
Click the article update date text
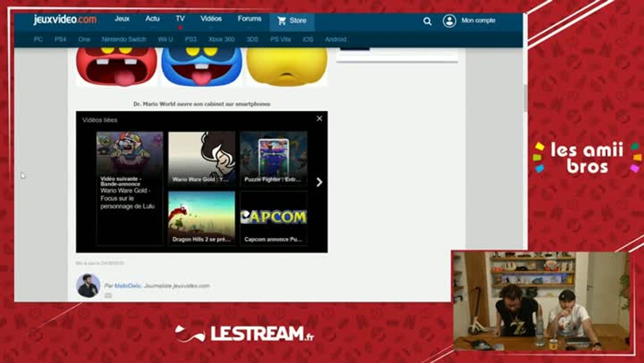[100, 263]
